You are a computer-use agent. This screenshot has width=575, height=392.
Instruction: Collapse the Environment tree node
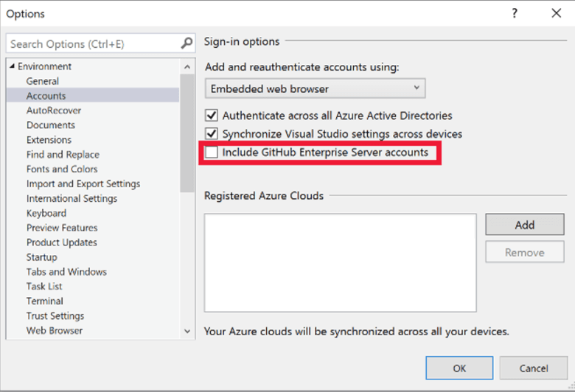coord(13,66)
